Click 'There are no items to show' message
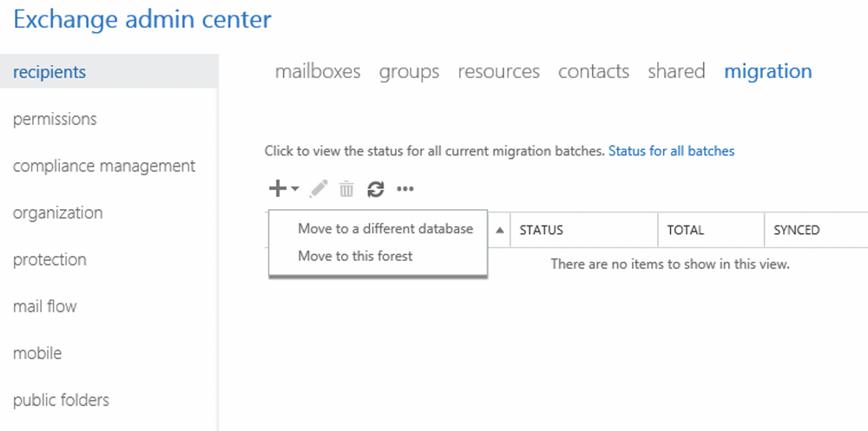The image size is (868, 431). pyautogui.click(x=670, y=264)
